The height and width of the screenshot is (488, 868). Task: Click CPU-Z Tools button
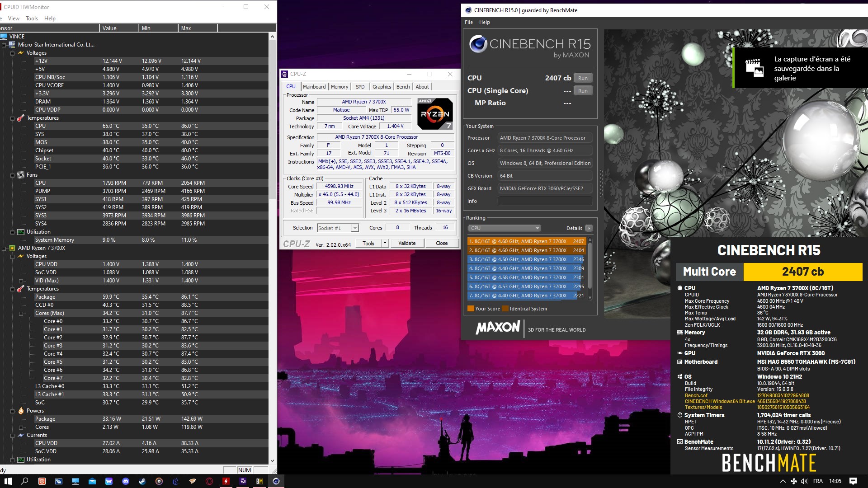pyautogui.click(x=368, y=243)
